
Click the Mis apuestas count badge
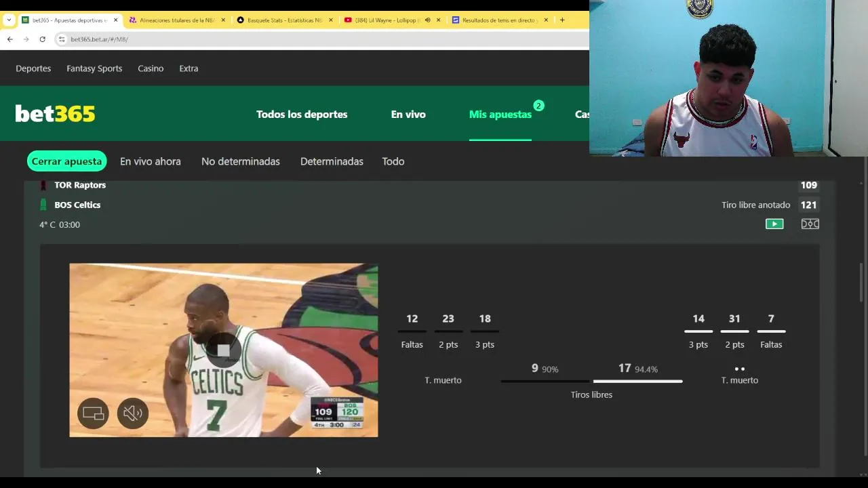pos(538,106)
